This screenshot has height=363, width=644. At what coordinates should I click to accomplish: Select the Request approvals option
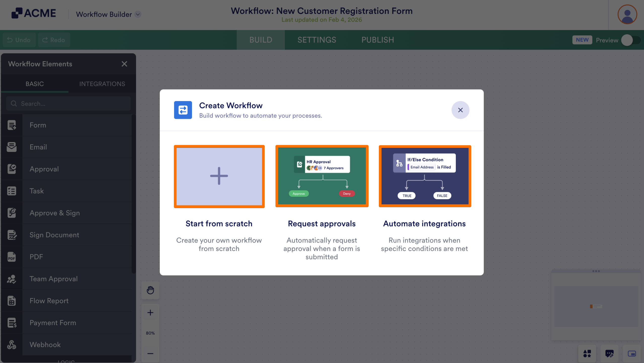[x=322, y=176]
